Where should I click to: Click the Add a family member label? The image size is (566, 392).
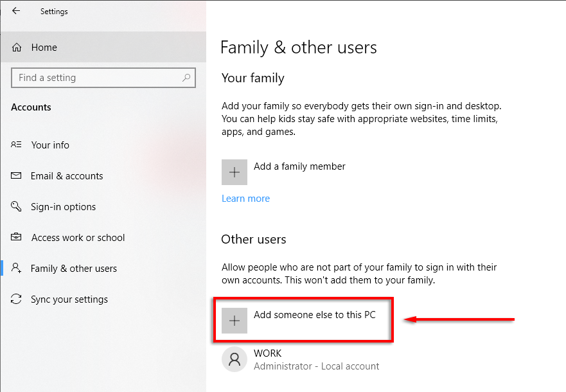click(299, 166)
